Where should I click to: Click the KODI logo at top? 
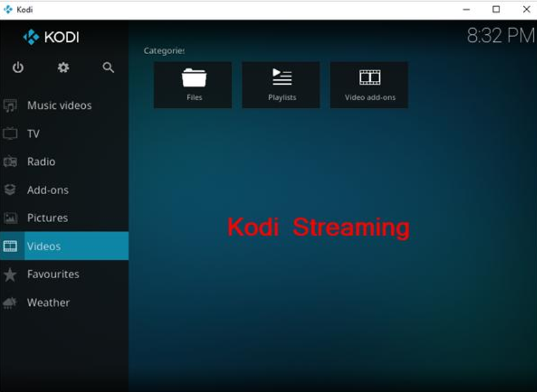click(x=51, y=38)
